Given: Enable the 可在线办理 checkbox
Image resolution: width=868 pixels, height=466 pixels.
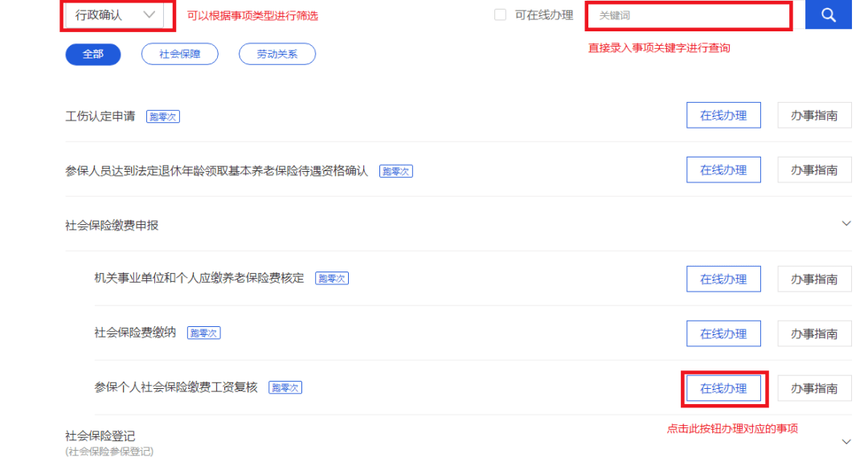Looking at the screenshot, I should (x=500, y=15).
